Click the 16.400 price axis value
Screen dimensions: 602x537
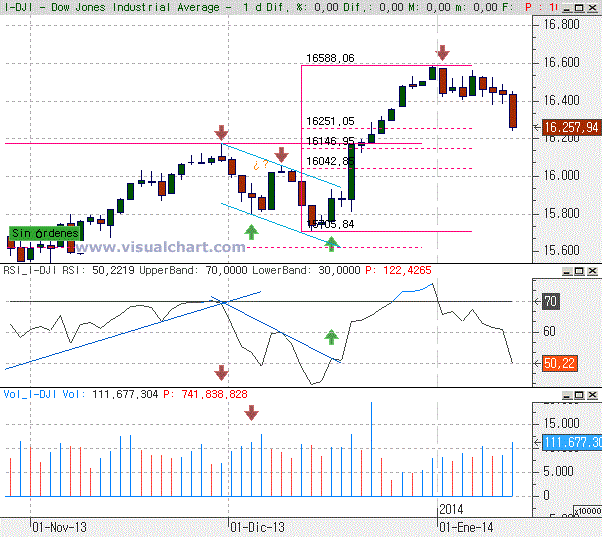[561, 100]
